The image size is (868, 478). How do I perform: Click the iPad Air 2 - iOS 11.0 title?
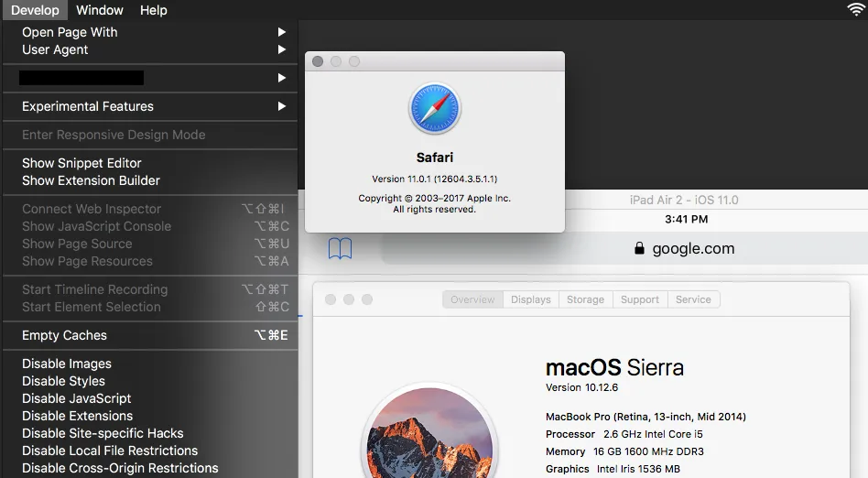684,200
